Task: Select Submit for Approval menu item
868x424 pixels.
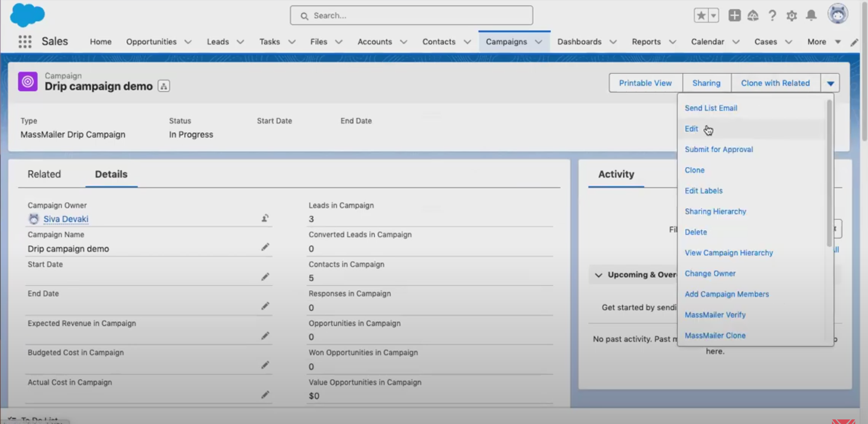Action: (x=718, y=149)
